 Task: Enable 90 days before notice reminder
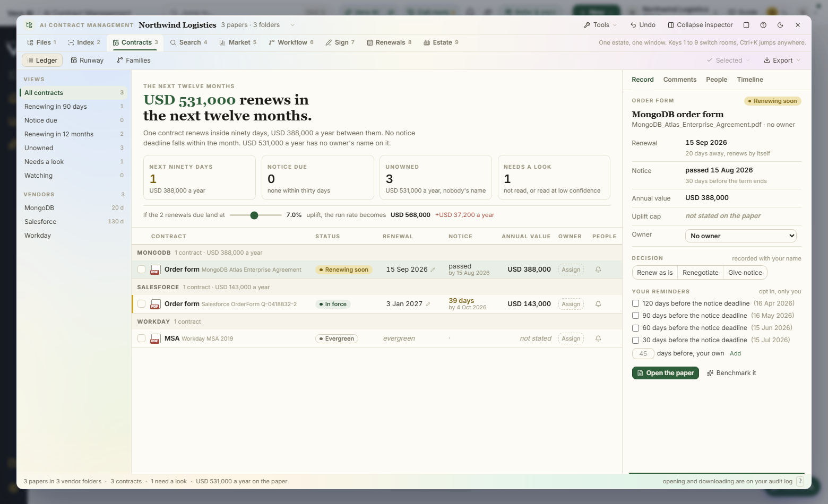point(635,316)
